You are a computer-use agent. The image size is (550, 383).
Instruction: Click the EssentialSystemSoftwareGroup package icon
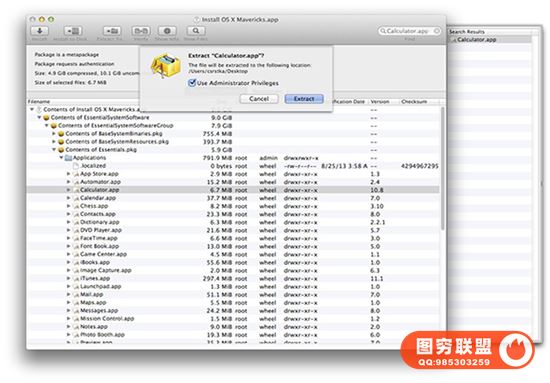click(x=54, y=126)
